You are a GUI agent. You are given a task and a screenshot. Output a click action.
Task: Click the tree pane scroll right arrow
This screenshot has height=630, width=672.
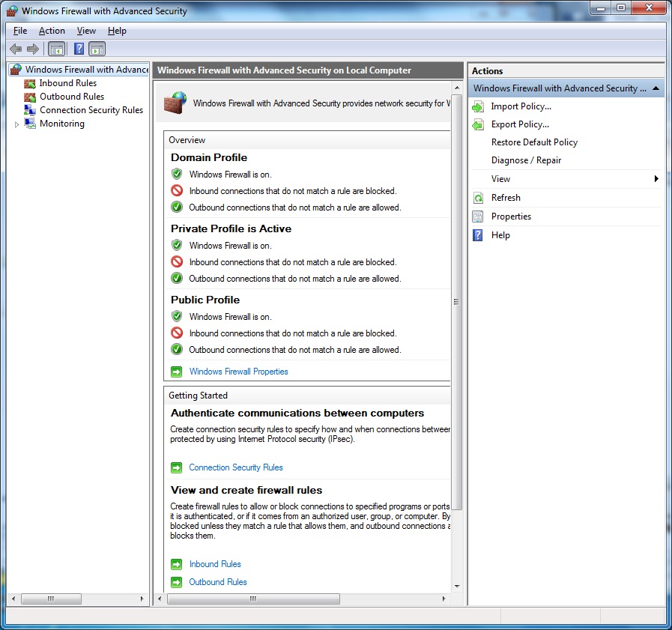(x=142, y=599)
